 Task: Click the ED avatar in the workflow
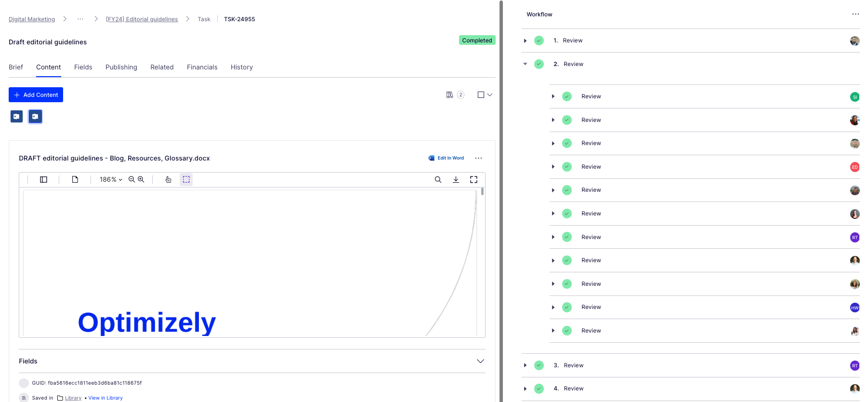(x=855, y=167)
